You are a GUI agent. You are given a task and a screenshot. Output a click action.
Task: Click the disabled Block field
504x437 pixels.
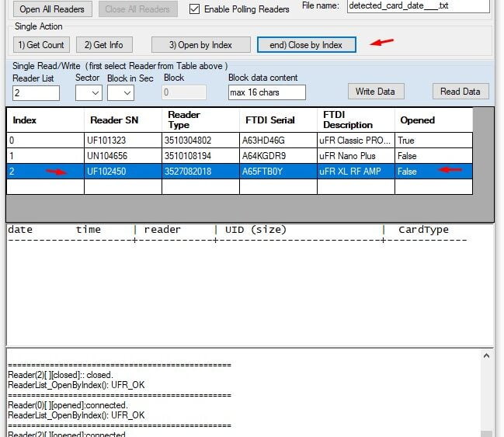(184, 92)
